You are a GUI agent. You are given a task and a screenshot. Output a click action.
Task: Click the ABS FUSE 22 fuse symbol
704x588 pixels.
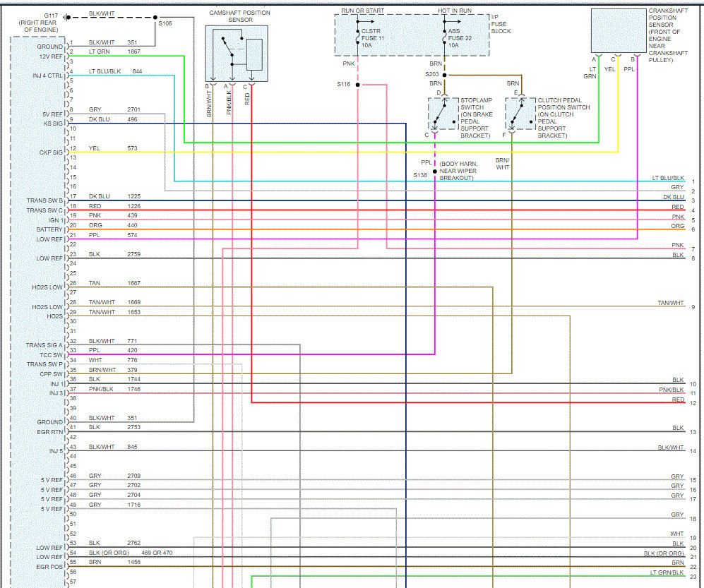pos(444,38)
